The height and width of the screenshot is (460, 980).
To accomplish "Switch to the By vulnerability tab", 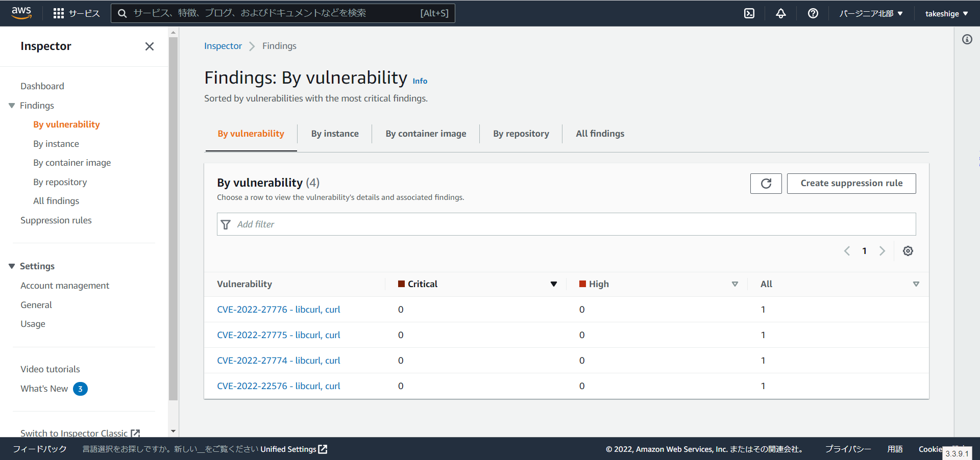I will [x=251, y=134].
